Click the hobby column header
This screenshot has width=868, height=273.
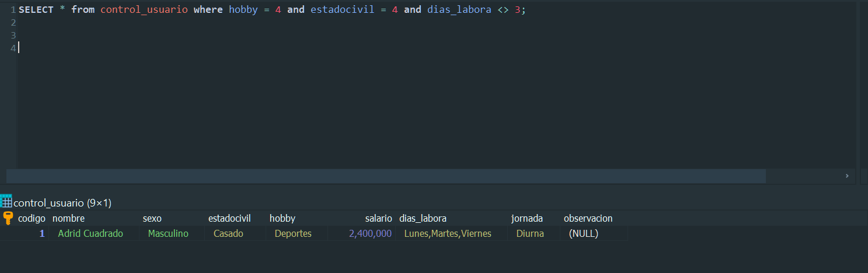(x=283, y=218)
